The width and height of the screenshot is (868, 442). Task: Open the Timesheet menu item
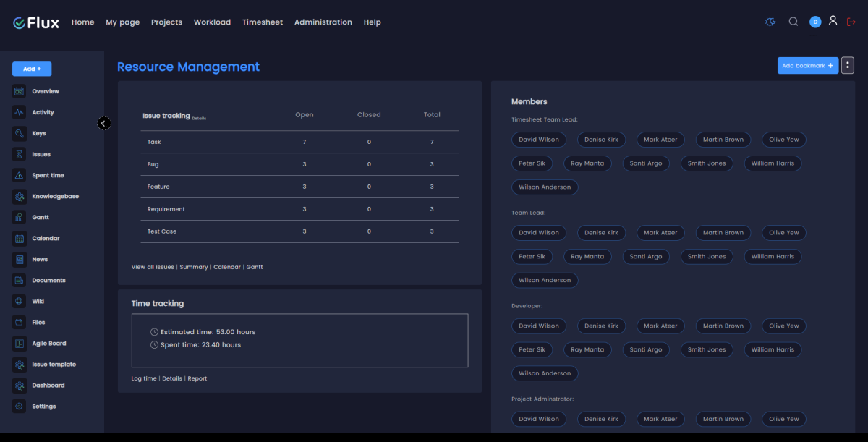click(262, 22)
